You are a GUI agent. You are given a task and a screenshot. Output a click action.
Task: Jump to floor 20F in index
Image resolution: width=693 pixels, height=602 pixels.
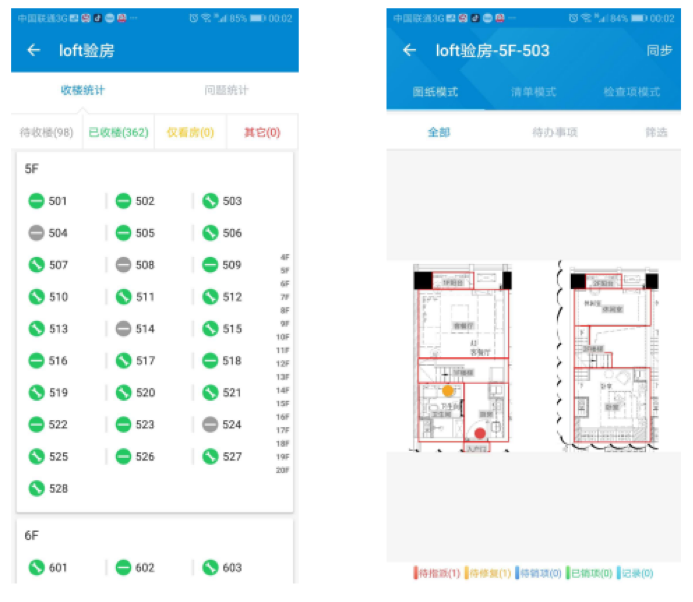click(x=283, y=470)
